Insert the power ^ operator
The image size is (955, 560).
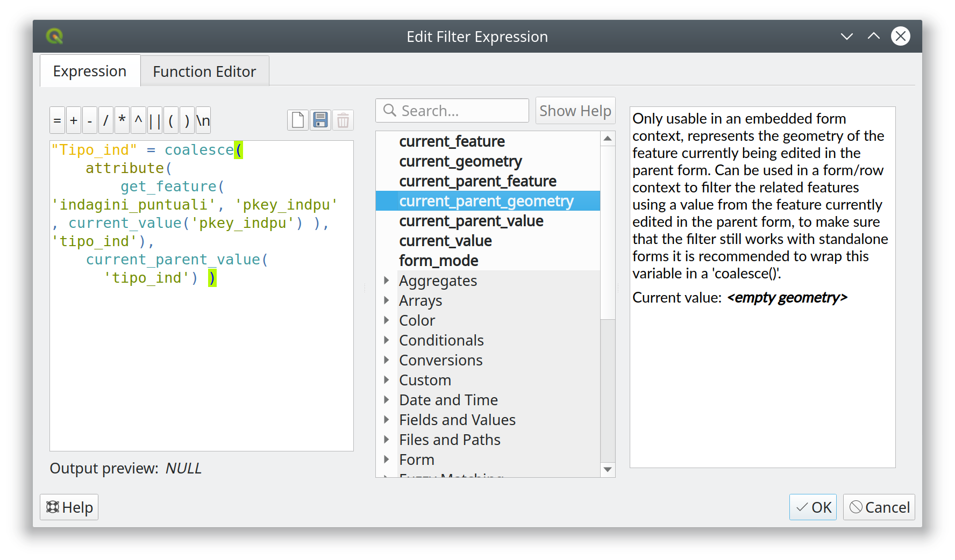tap(138, 121)
